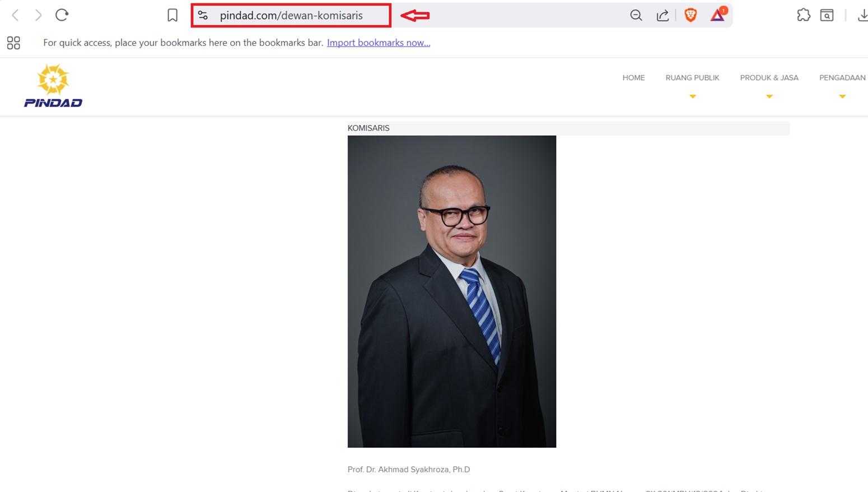Open the HOME menu item
Viewport: 868px width, 492px height.
[x=633, y=78]
